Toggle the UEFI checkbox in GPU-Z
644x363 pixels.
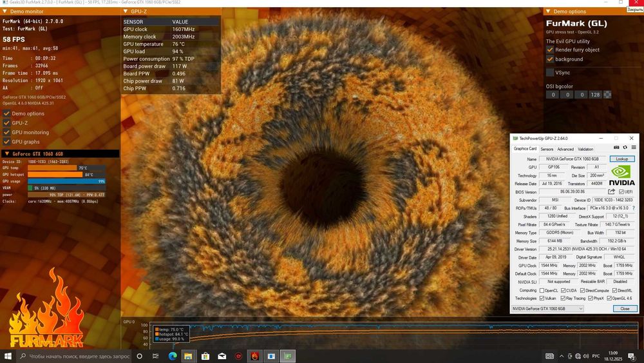click(621, 191)
